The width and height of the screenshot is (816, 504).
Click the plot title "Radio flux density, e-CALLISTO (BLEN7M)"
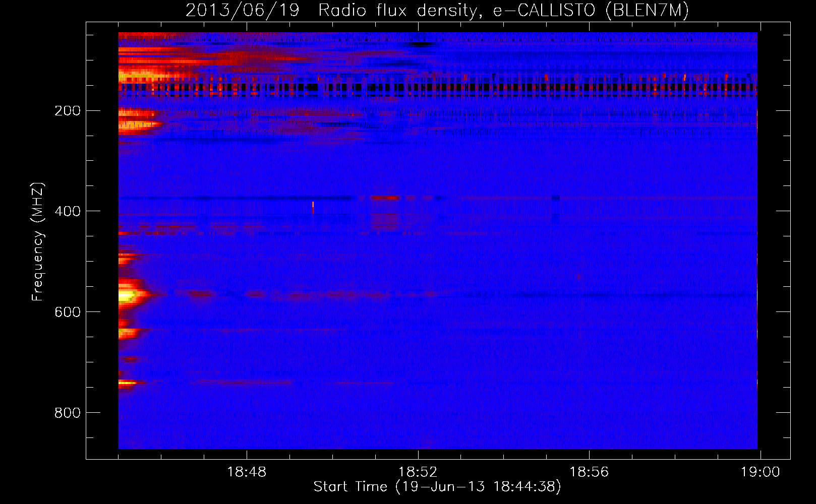click(x=503, y=10)
